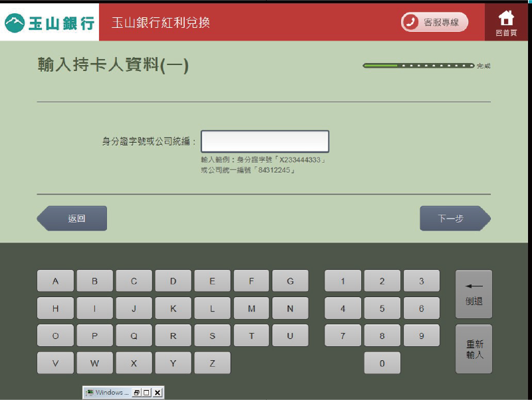
Task: Click the example number 84312245
Action: pos(274,170)
